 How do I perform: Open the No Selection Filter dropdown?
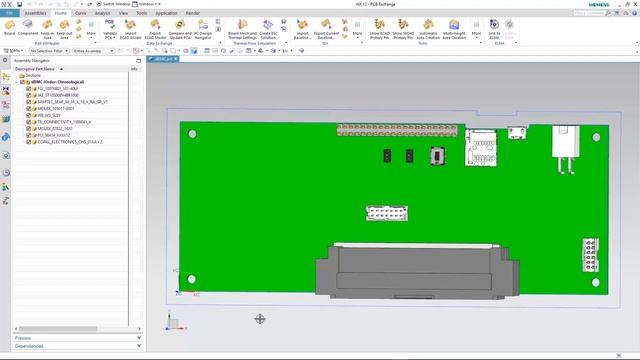coord(49,51)
